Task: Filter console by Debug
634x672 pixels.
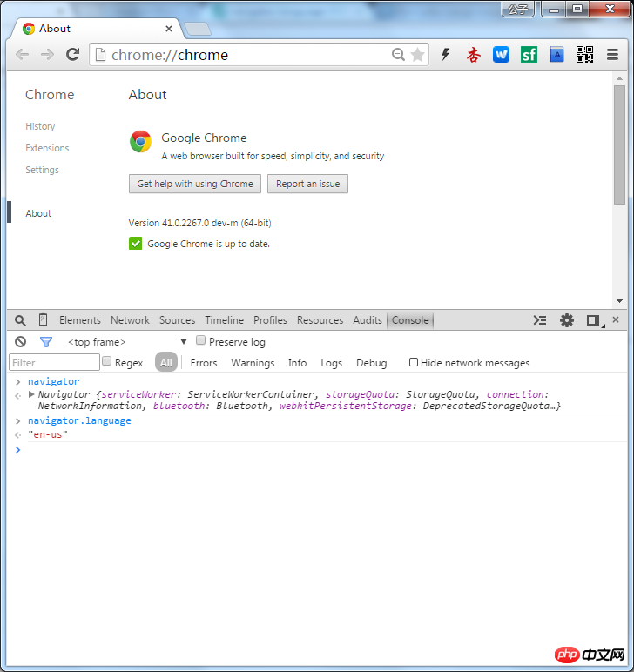Action: 371,363
